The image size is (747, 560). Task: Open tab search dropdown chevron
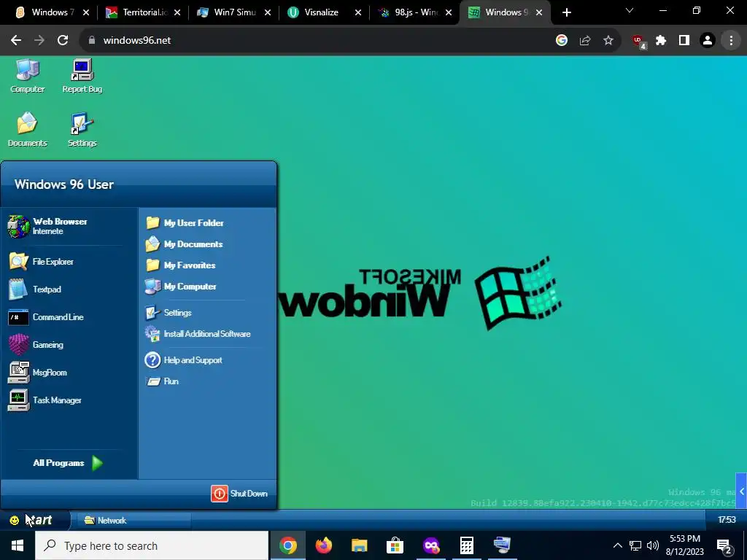click(x=630, y=10)
